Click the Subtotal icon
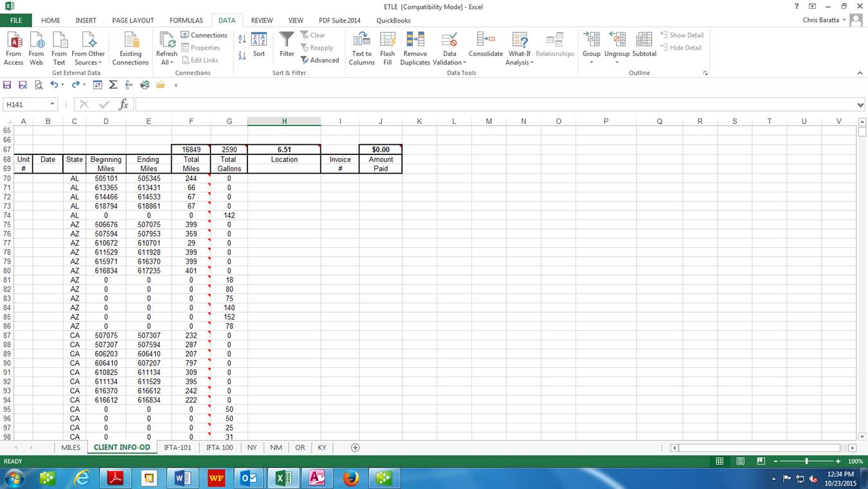Screen dimensions: 868x489 [644, 41]
